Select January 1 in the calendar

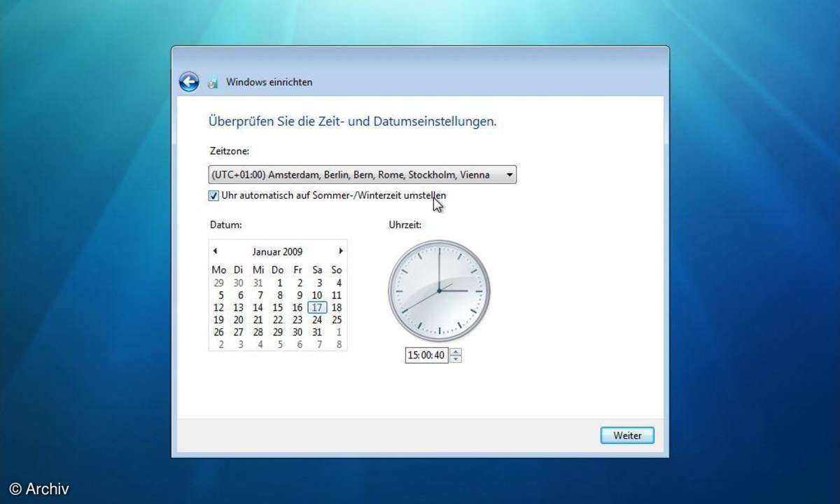[x=279, y=283]
